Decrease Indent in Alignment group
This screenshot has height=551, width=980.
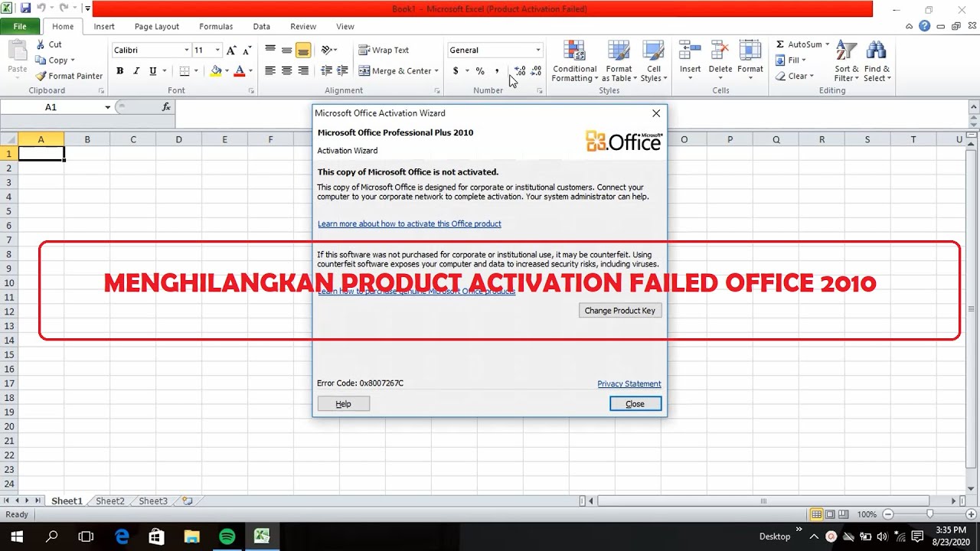pos(327,71)
